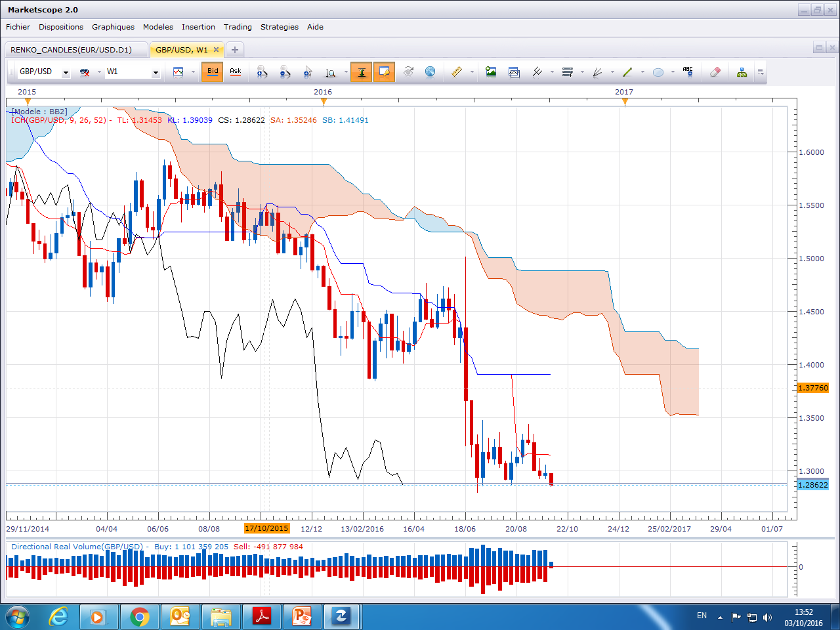Switch to RENKO_CANDLES(EUR/USD.D1) tab
Image resolution: width=840 pixels, height=630 pixels.
71,50
